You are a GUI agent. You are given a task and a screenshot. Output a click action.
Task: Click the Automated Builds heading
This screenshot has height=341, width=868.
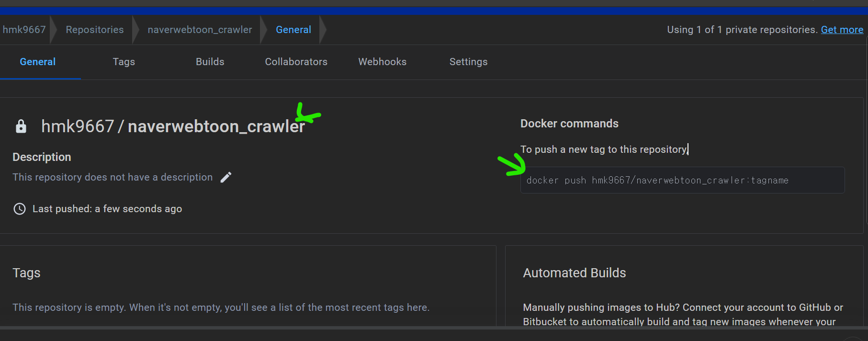[x=575, y=273]
